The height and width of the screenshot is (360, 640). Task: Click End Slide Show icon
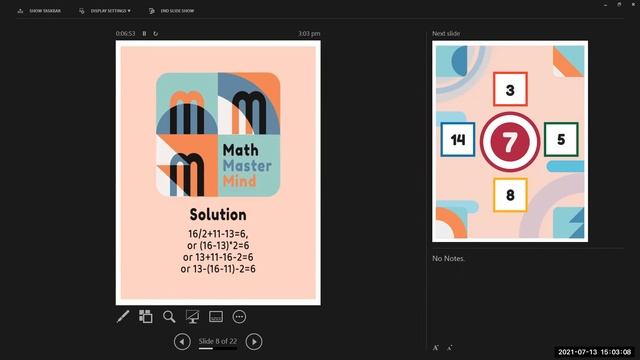pos(152,11)
